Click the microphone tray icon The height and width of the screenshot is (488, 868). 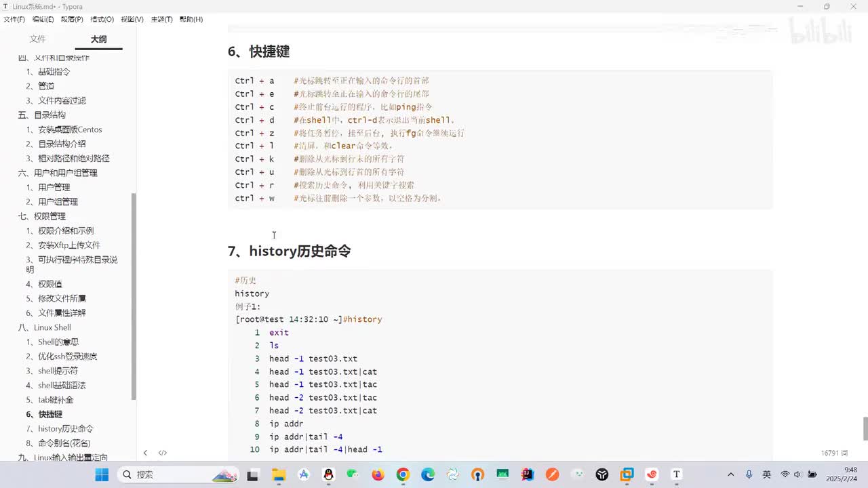click(749, 474)
